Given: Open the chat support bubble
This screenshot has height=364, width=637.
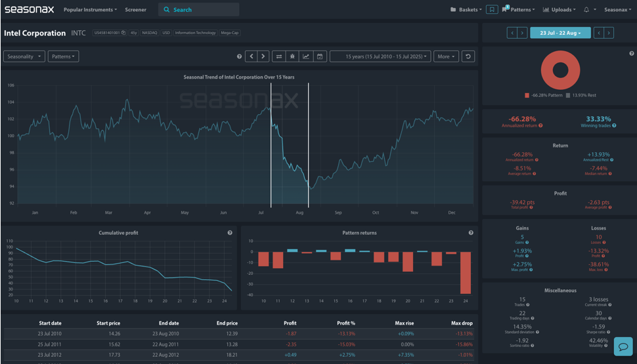Looking at the screenshot, I should pos(623,346).
